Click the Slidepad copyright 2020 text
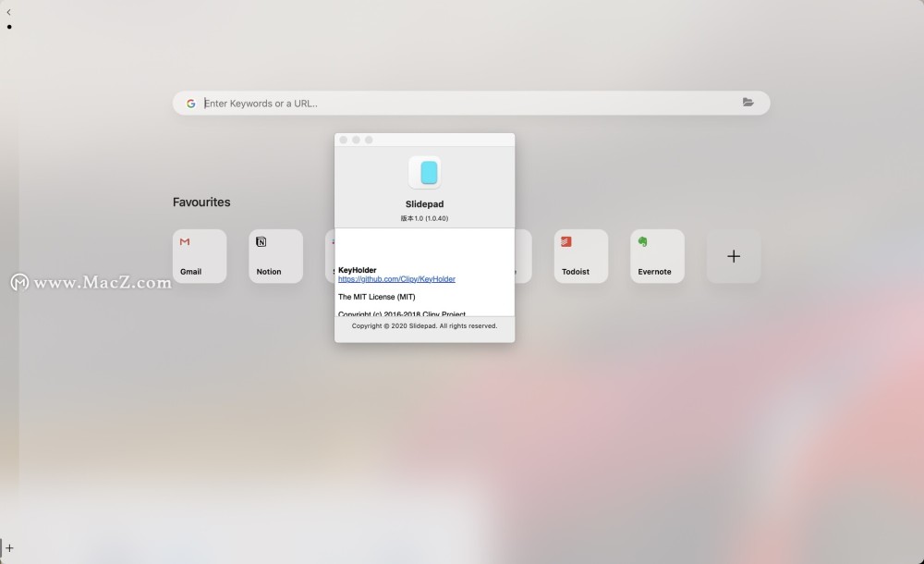Screen dimensions: 924x564 click(424, 325)
